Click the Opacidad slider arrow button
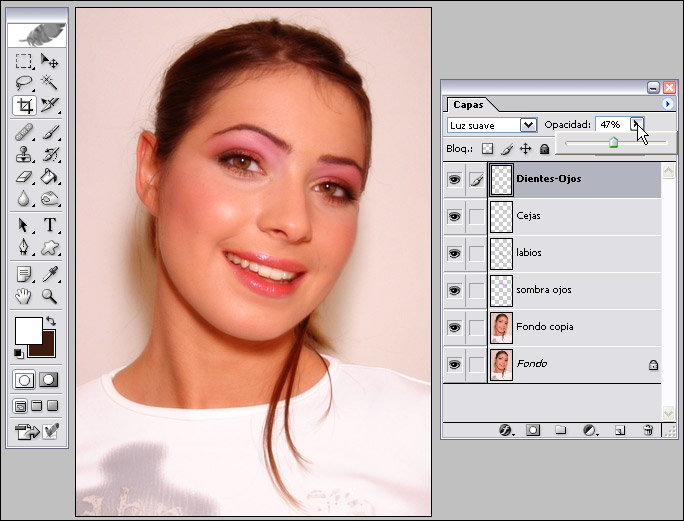 [x=636, y=125]
